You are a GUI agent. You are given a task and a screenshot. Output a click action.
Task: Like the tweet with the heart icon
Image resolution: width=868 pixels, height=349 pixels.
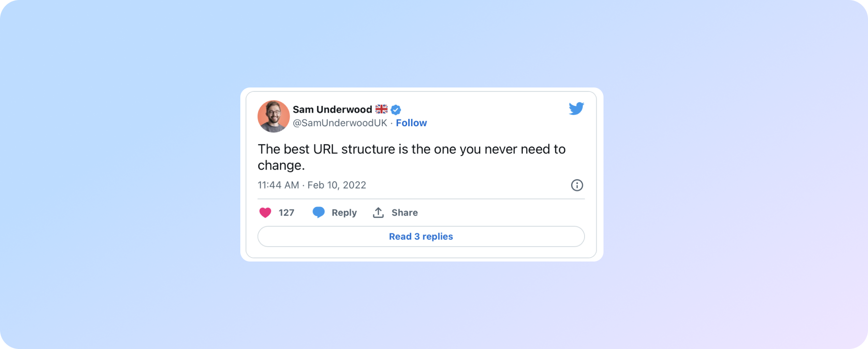(265, 213)
